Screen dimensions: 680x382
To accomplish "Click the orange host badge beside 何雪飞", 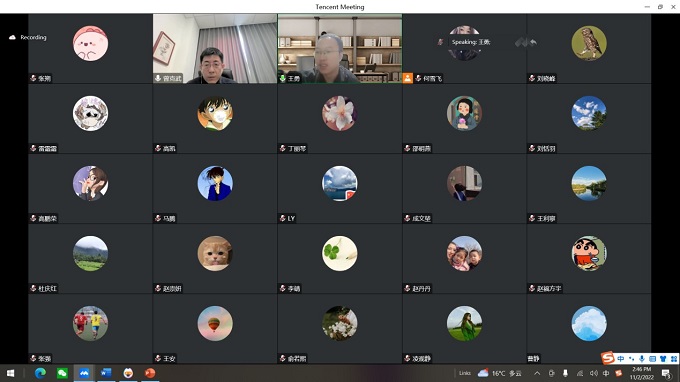I will point(408,78).
